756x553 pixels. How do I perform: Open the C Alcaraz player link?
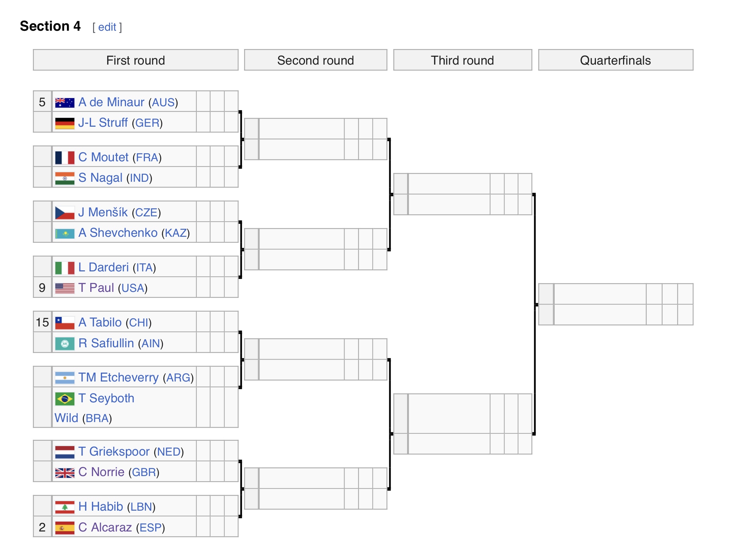pos(105,528)
